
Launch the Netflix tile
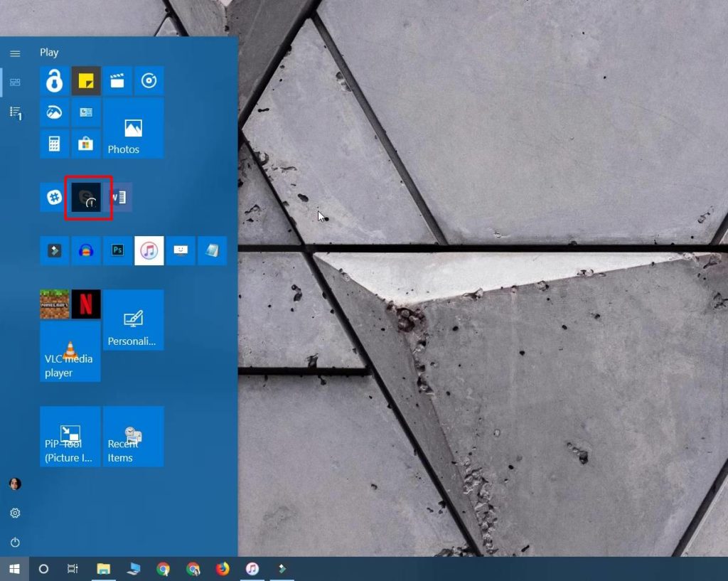(86, 304)
